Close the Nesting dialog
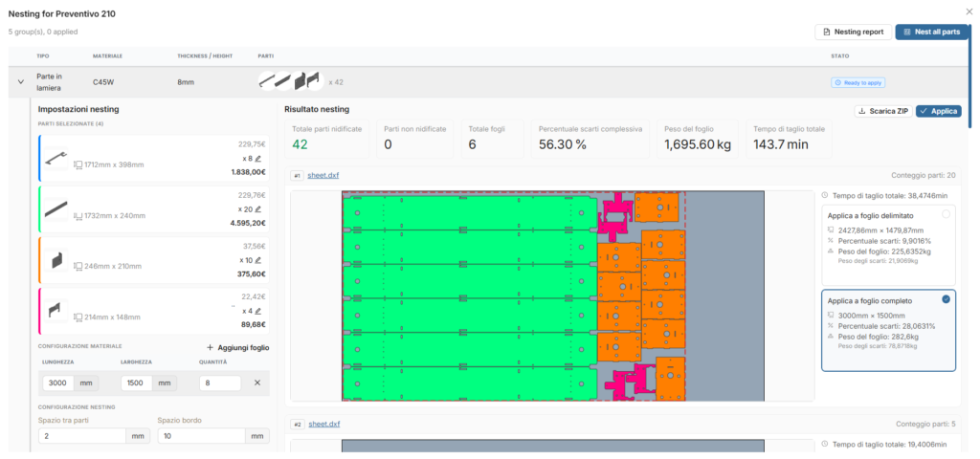 tap(969, 11)
